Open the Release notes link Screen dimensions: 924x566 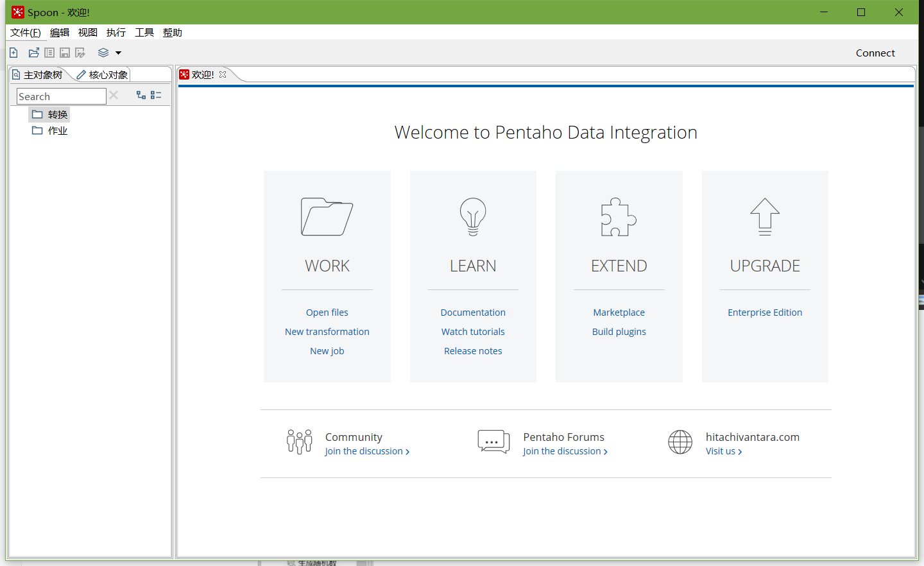point(473,351)
